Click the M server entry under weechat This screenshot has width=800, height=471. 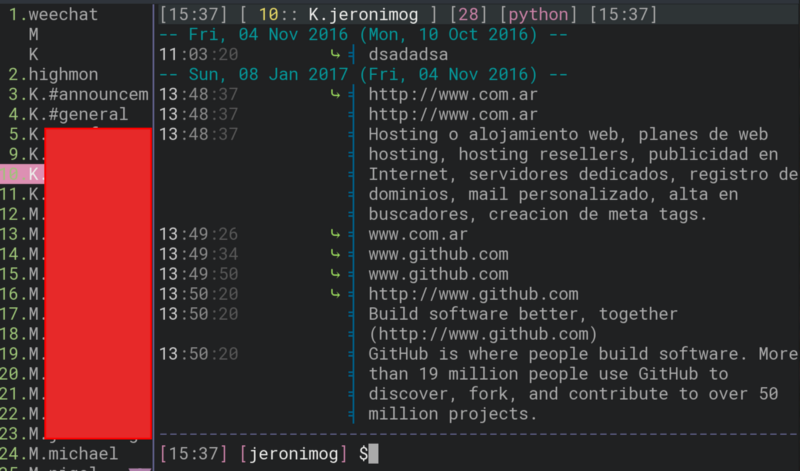click(x=34, y=35)
